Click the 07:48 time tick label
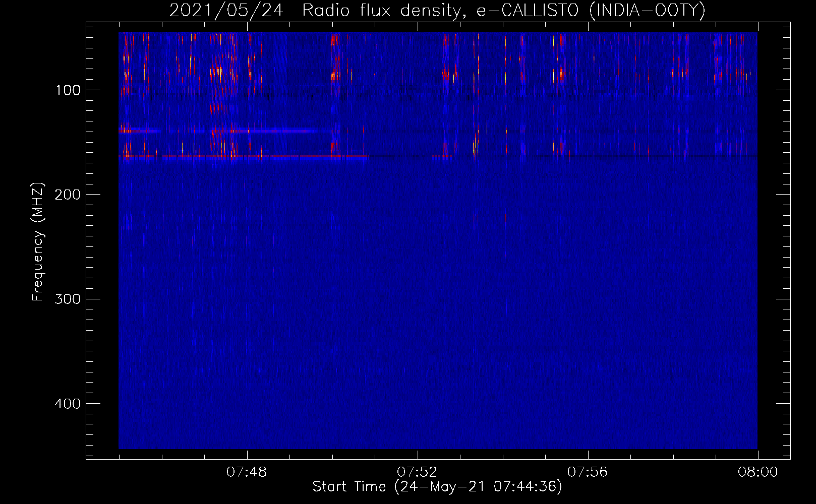Screen dimensions: 816x504 (x=247, y=472)
